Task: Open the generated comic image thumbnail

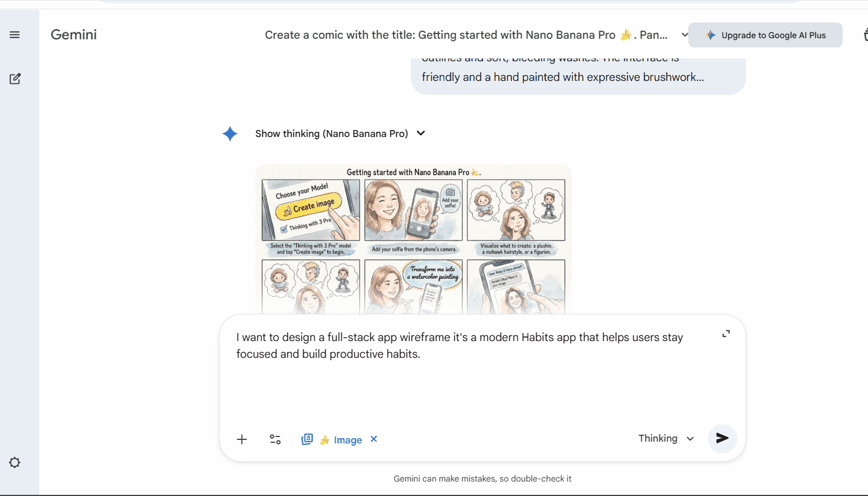Action: pos(413,240)
